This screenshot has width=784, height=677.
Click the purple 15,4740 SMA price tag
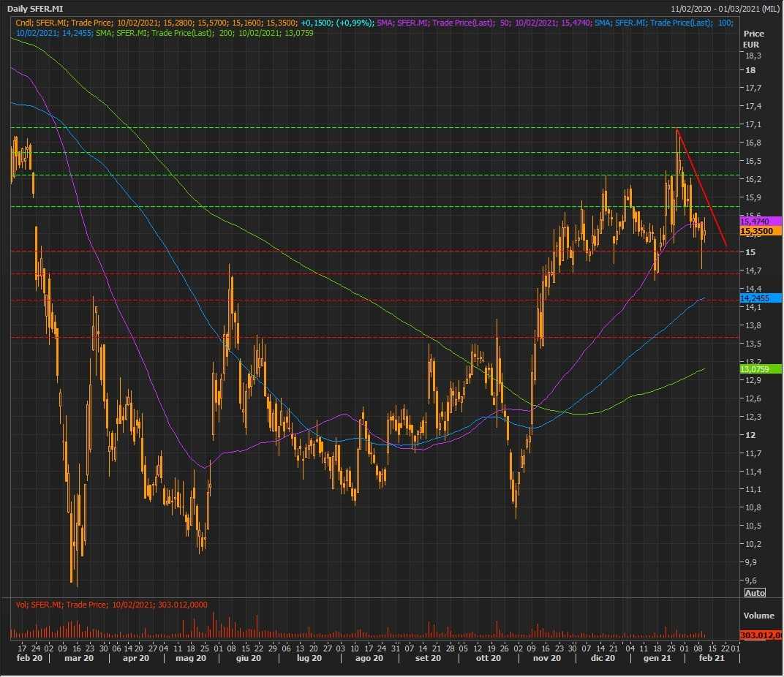755,220
